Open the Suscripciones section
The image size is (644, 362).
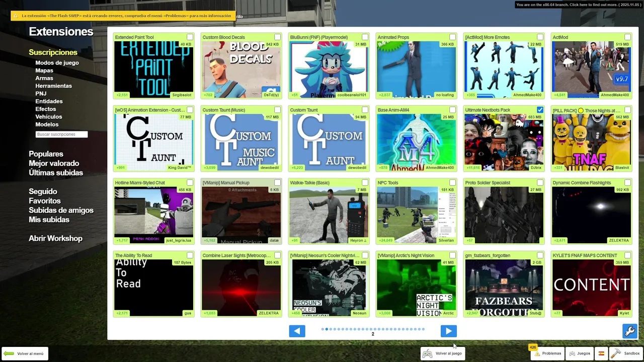pos(53,52)
